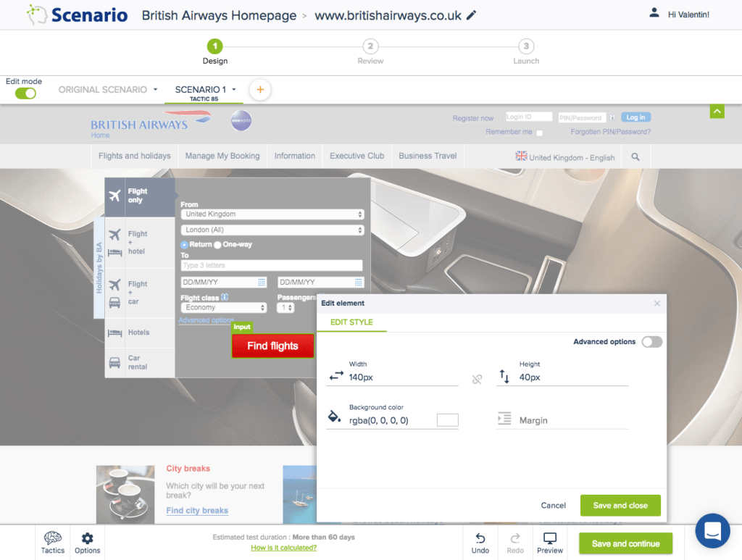The height and width of the screenshot is (560, 742).
Task: Open the Manage My Booking menu
Action: click(222, 156)
